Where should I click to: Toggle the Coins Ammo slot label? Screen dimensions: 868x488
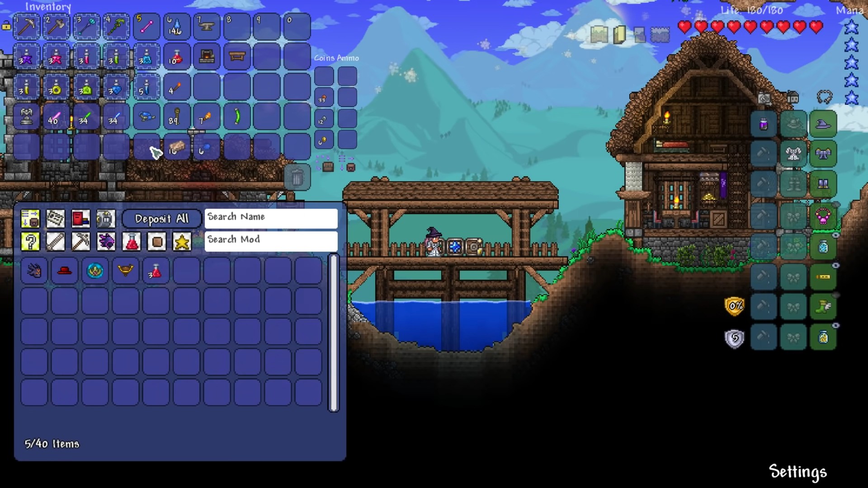336,58
